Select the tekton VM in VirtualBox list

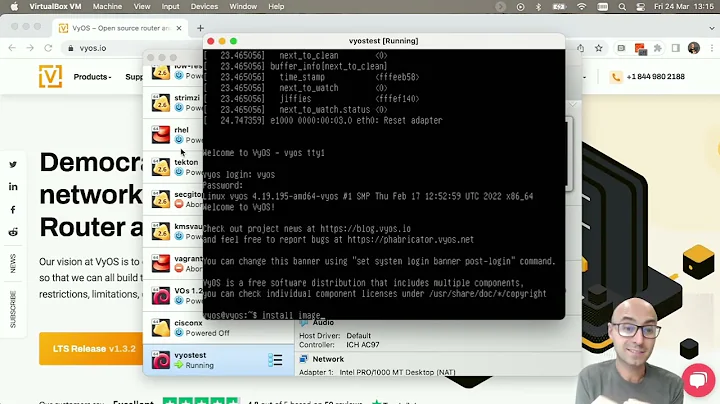point(174,167)
